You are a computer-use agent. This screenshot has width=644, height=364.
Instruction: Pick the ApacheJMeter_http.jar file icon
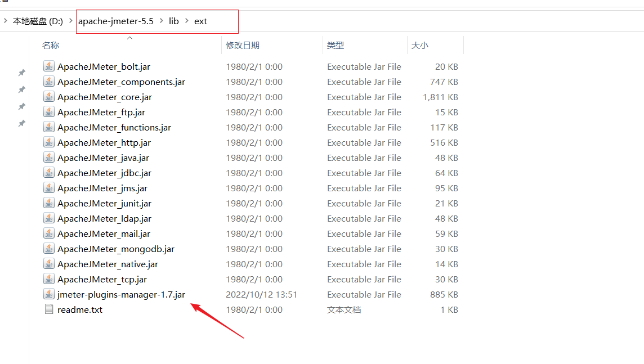click(49, 142)
